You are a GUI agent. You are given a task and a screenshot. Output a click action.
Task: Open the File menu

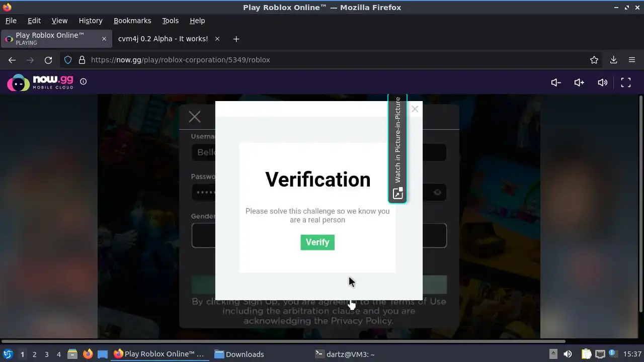pos(11,21)
